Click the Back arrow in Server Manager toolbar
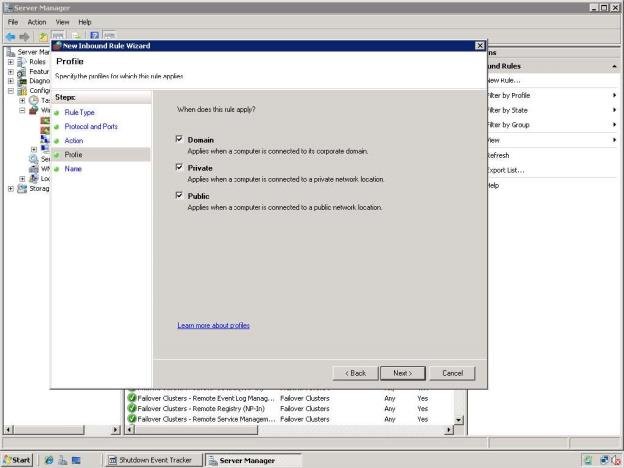The image size is (624, 468). point(10,37)
